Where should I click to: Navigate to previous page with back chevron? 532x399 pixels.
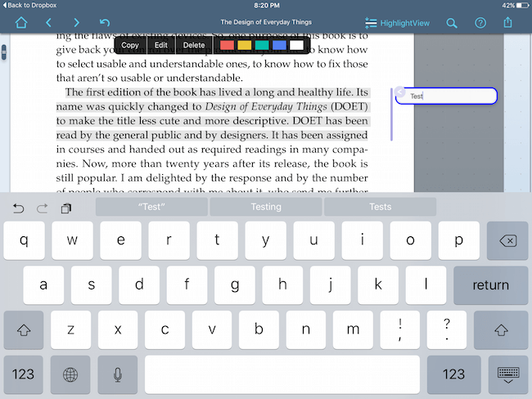pyautogui.click(x=48, y=23)
